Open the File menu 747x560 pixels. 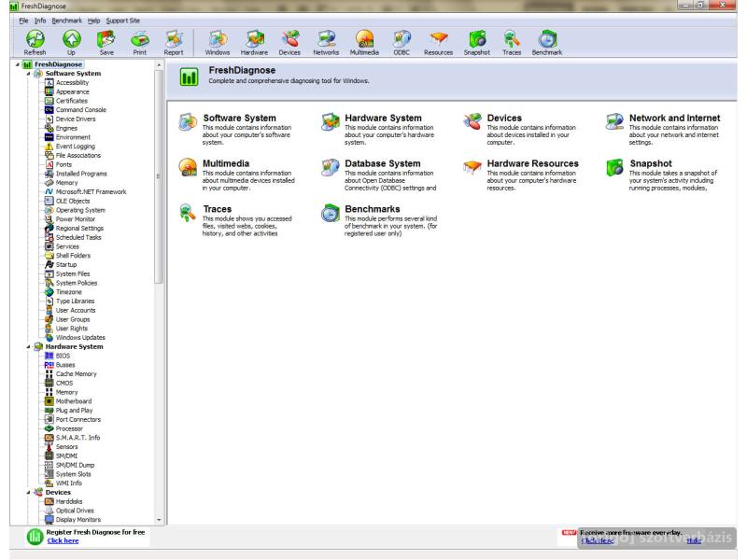click(23, 21)
